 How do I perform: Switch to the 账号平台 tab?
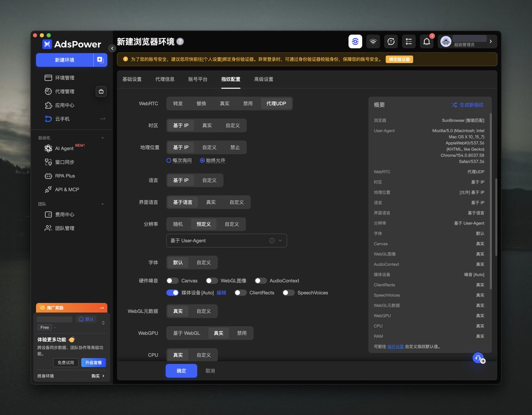point(198,79)
